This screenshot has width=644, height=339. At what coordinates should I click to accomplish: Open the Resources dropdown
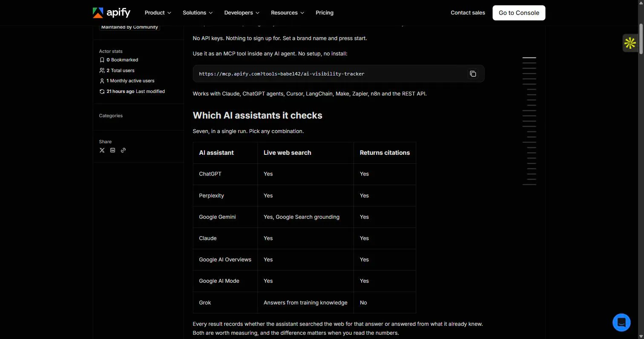pyautogui.click(x=287, y=13)
